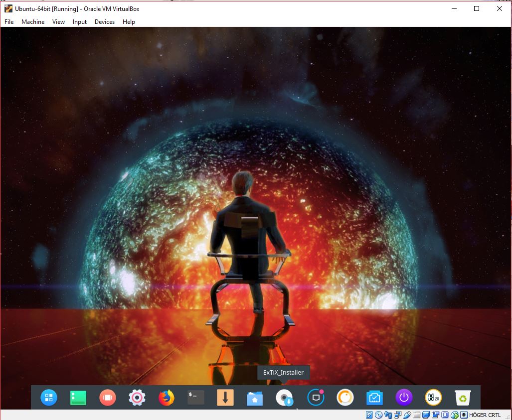Open the 08:28 clock widget in dock
Screen dimensions: 512x420
[x=433, y=398]
